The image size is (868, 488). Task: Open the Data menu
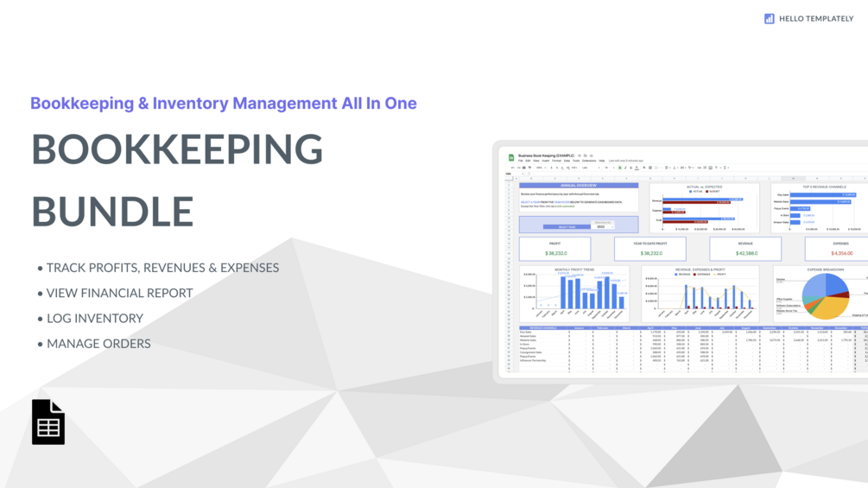pyautogui.click(x=567, y=161)
